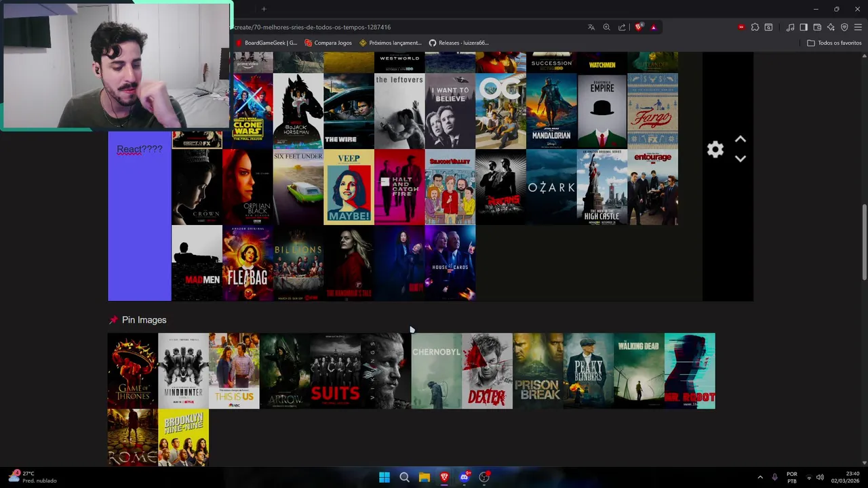Image resolution: width=868 pixels, height=488 pixels.
Task: Open File Explorer from the taskbar
Action: pyautogui.click(x=425, y=477)
